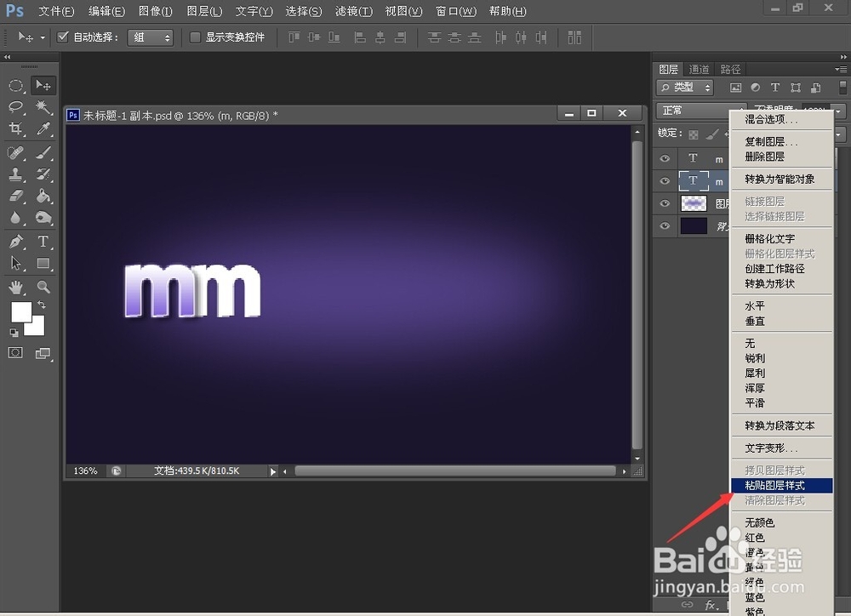The width and height of the screenshot is (851, 616).
Task: Switch to the 通道 tab
Action: pyautogui.click(x=699, y=70)
